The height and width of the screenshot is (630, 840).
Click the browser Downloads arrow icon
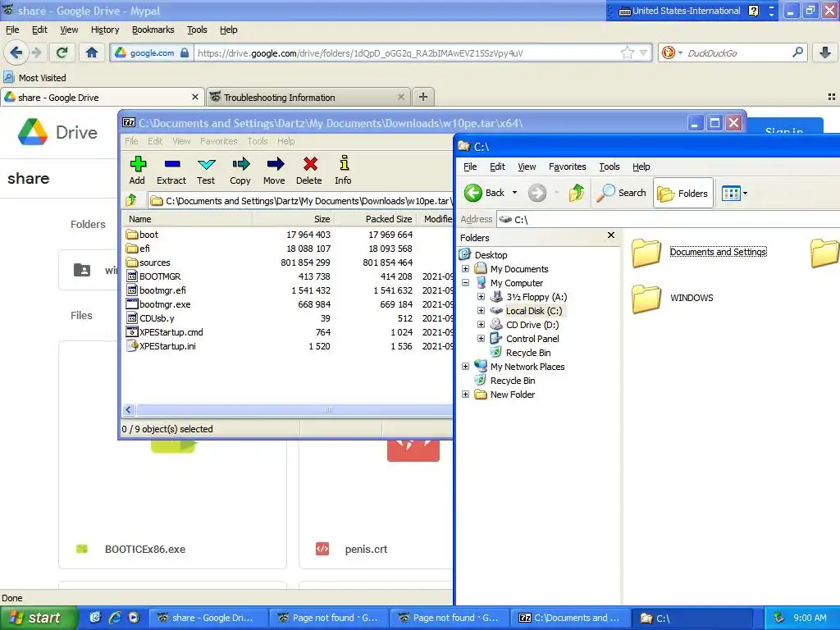click(825, 52)
